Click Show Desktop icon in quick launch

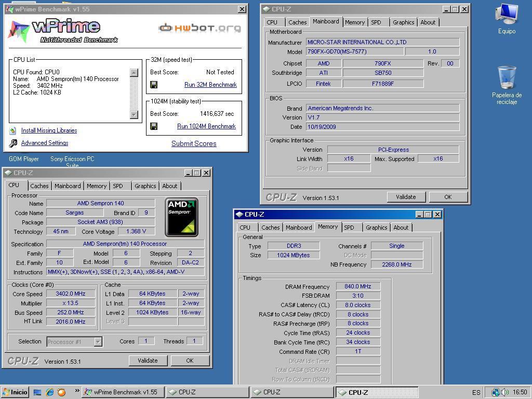pos(37,393)
